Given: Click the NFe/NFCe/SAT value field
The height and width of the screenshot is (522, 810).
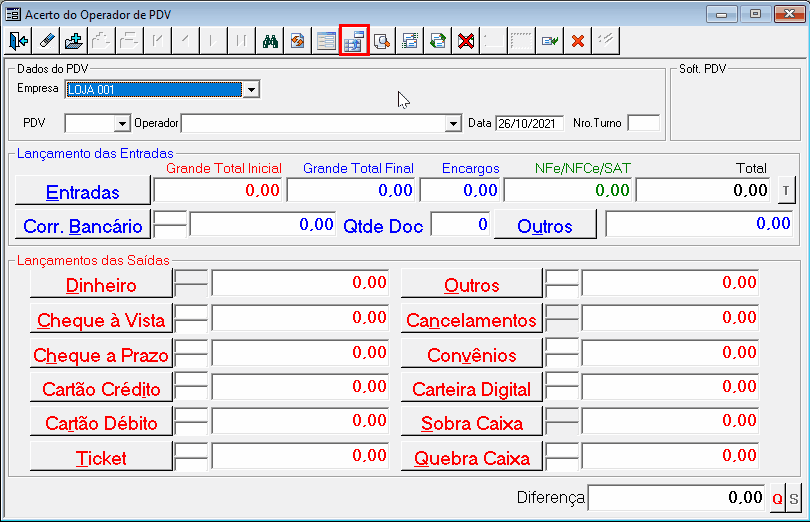Looking at the screenshot, I should tap(568, 190).
